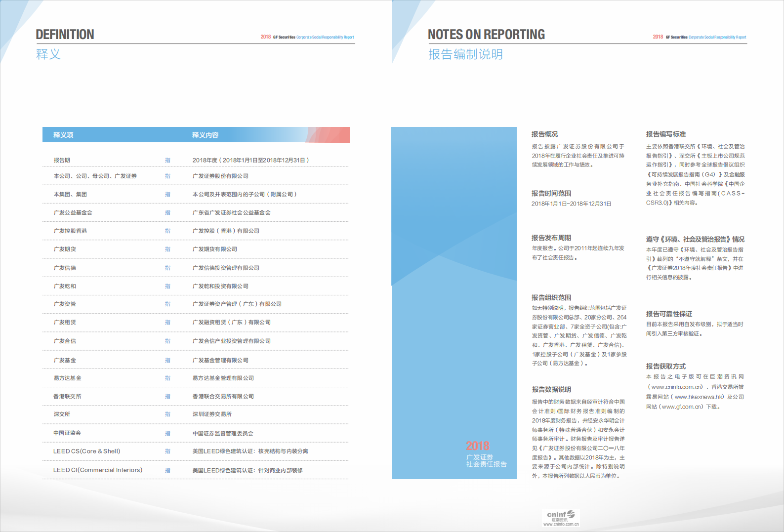Viewport: 784px width, 532px height.
Task: Click the 报告可靠性保证 section heading
Action: [669, 314]
